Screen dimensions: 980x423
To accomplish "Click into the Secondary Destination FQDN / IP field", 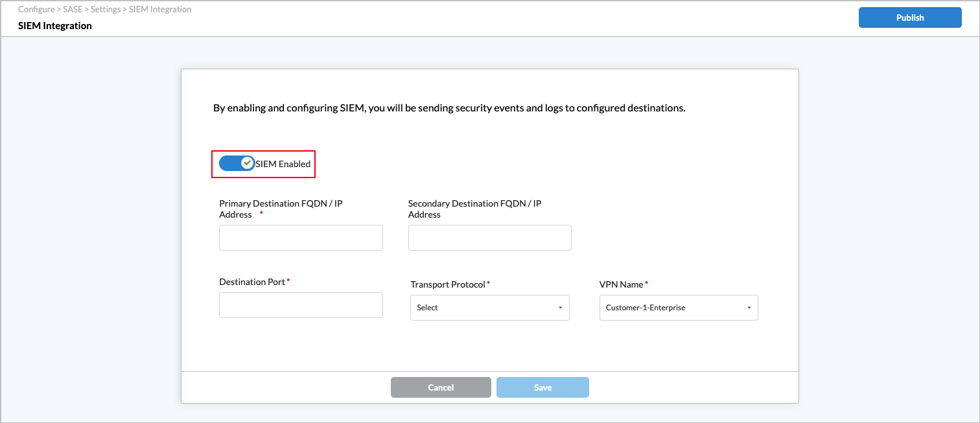I will (489, 238).
